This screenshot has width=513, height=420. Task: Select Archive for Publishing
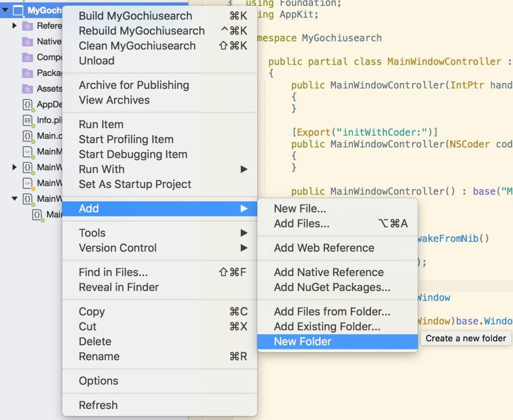[134, 85]
